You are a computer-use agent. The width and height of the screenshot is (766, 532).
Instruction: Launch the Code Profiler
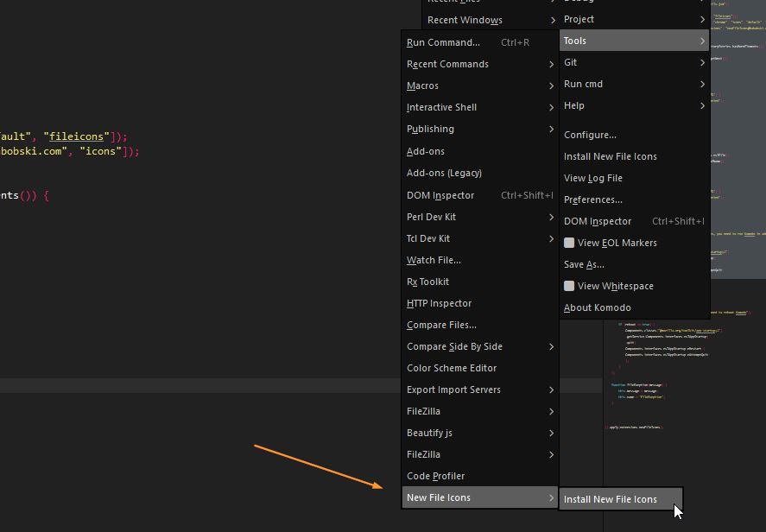point(480,476)
